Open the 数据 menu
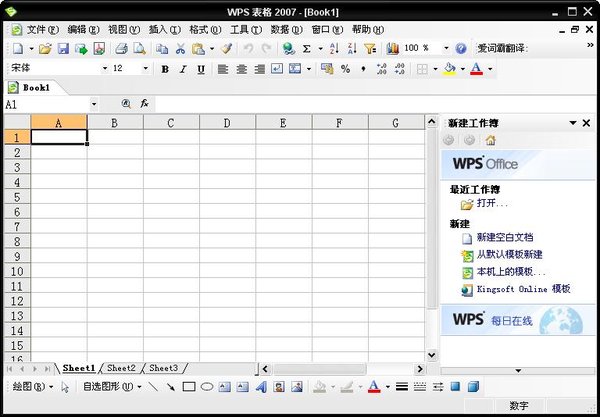 (x=286, y=29)
